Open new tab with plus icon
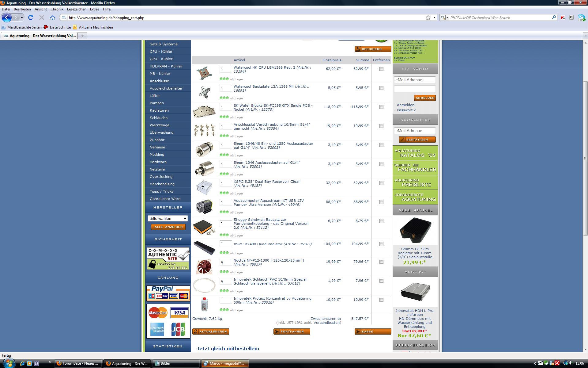 tap(82, 36)
